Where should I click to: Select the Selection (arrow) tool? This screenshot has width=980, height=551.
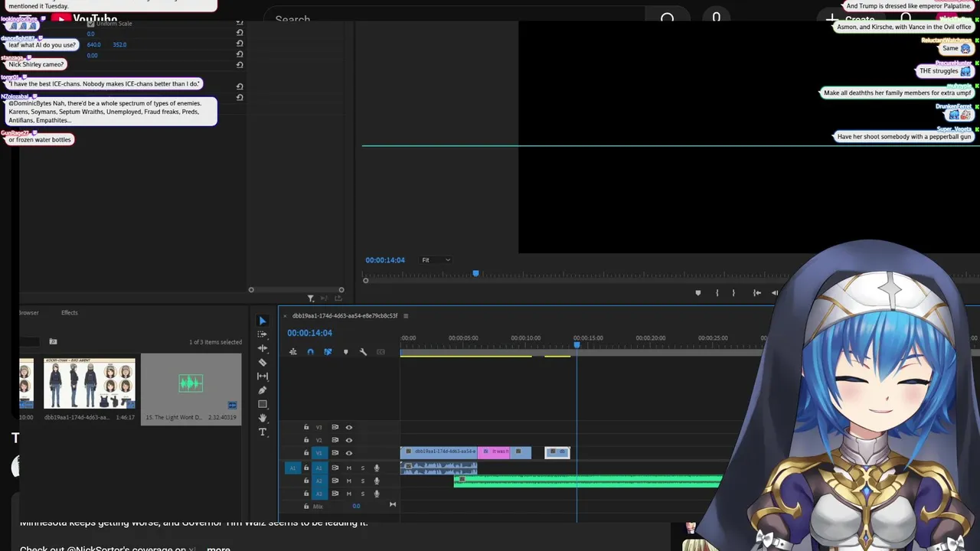tap(262, 321)
